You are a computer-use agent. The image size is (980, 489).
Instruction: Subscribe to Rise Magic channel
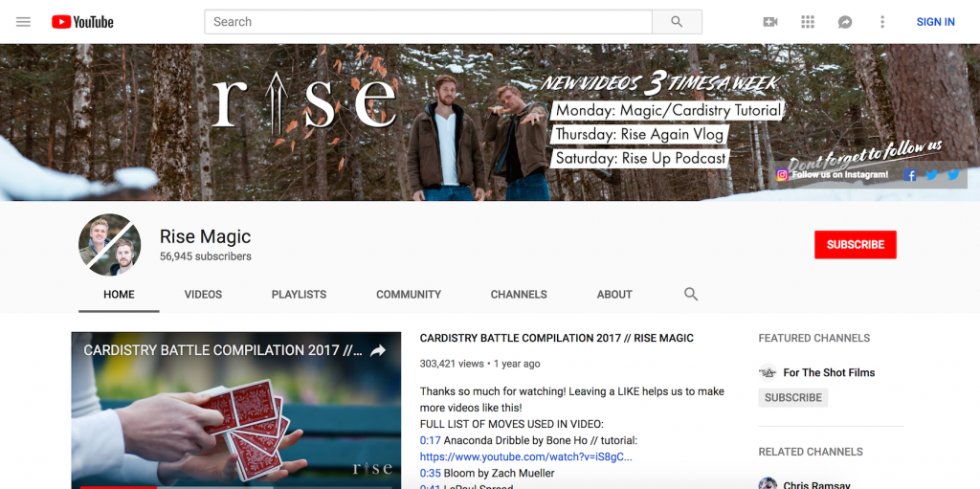pos(855,245)
